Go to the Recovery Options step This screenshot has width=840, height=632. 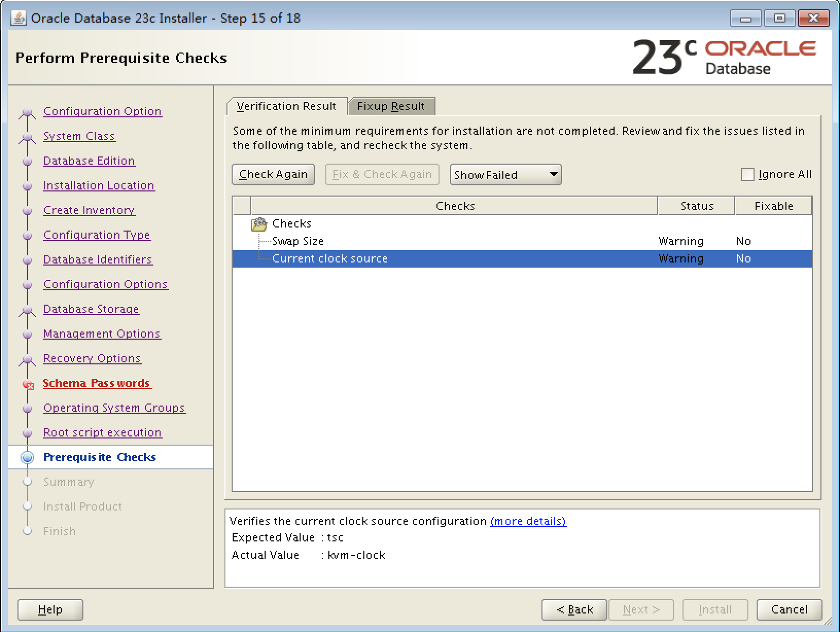coord(92,359)
